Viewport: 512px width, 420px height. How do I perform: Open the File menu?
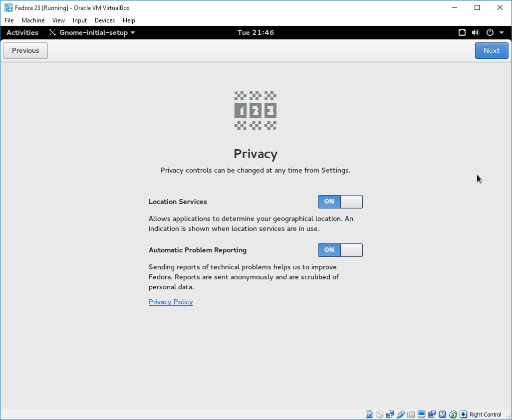(9, 20)
